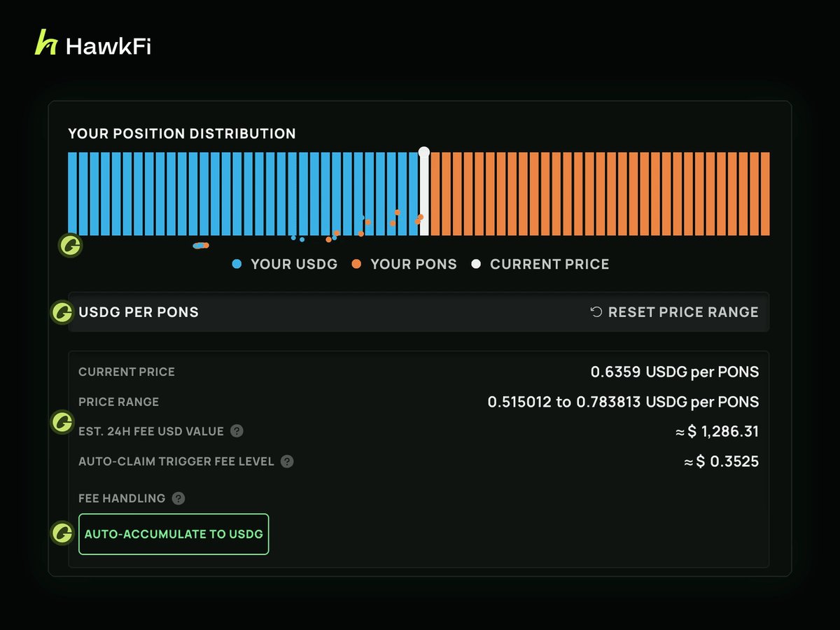The width and height of the screenshot is (840, 630).
Task: Click the price range value text
Action: pos(623,402)
